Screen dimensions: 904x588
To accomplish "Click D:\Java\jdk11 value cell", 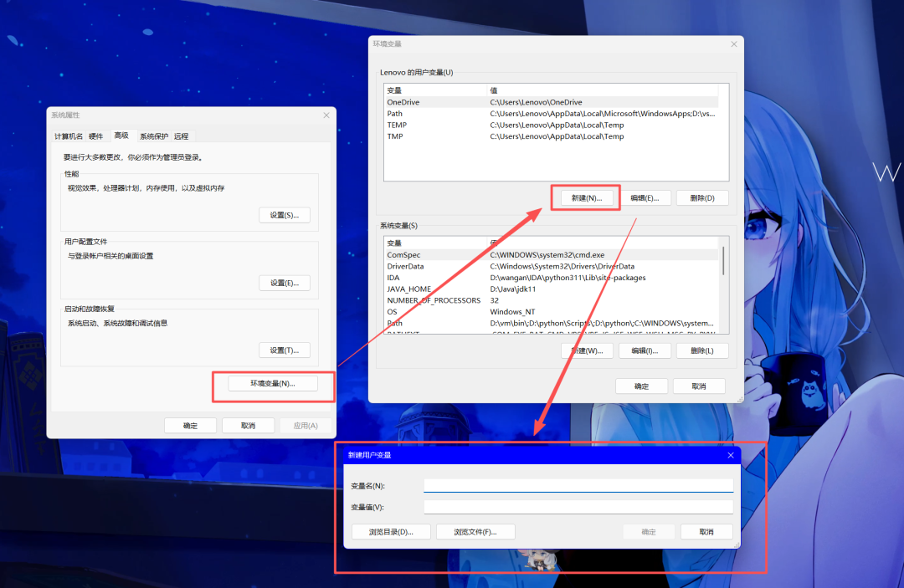I will (512, 289).
